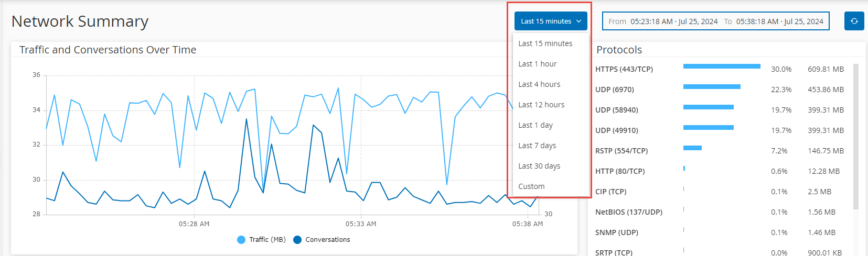The width and height of the screenshot is (868, 256).
Task: Choose the Custom time range option
Action: (531, 186)
